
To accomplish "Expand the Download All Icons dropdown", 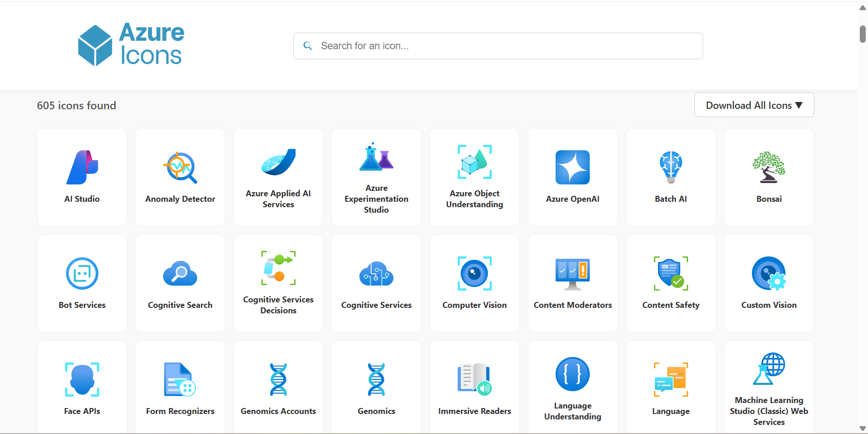I will point(754,105).
